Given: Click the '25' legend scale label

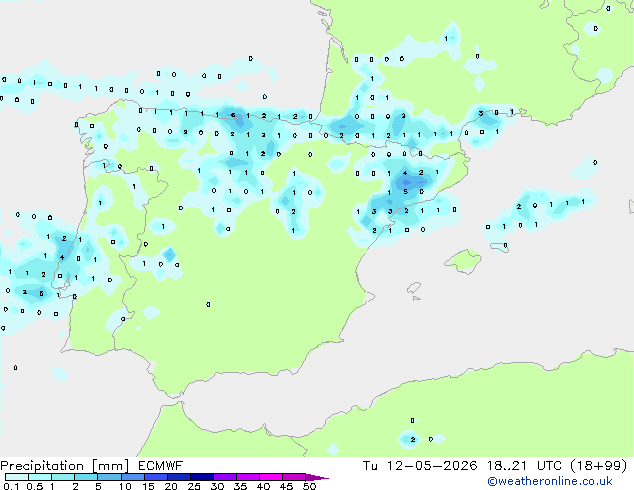Looking at the screenshot, I should 194,486.
